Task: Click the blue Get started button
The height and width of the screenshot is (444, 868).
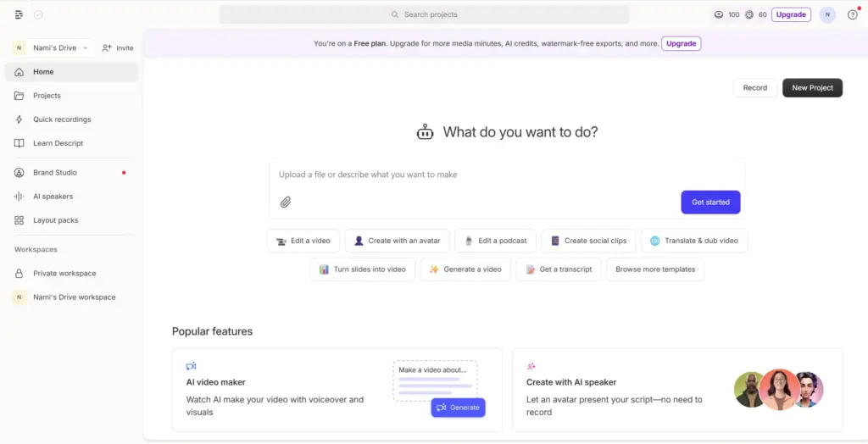Action: [710, 203]
